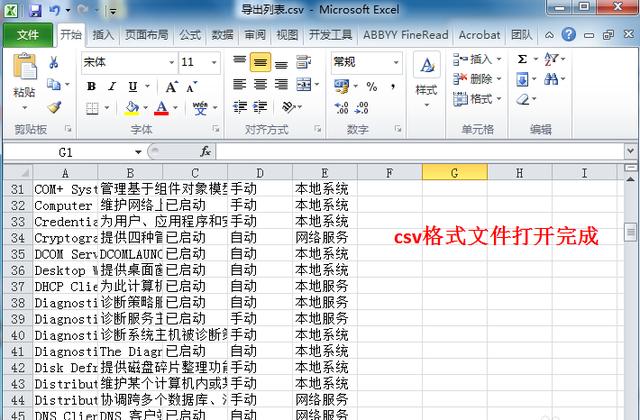This screenshot has width=640, height=420.
Task: Open the 文件 file menu
Action: click(27, 35)
